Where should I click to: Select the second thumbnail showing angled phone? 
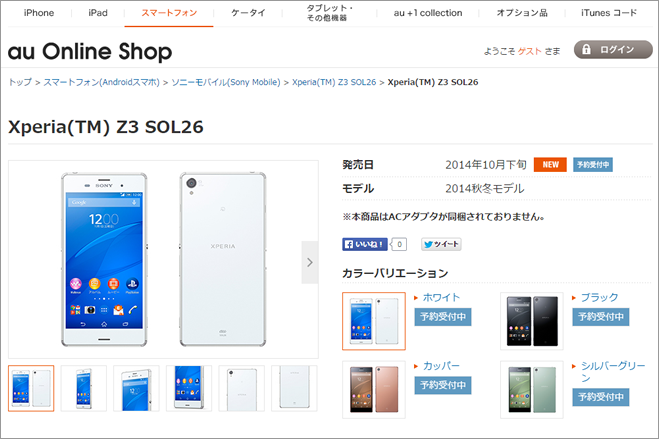point(84,388)
